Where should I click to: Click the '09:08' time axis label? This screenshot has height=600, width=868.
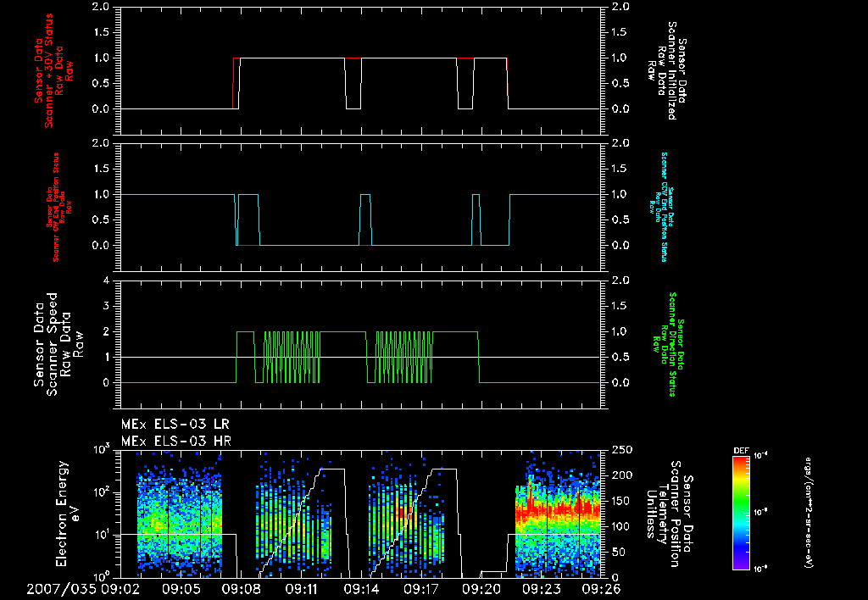pyautogui.click(x=241, y=589)
